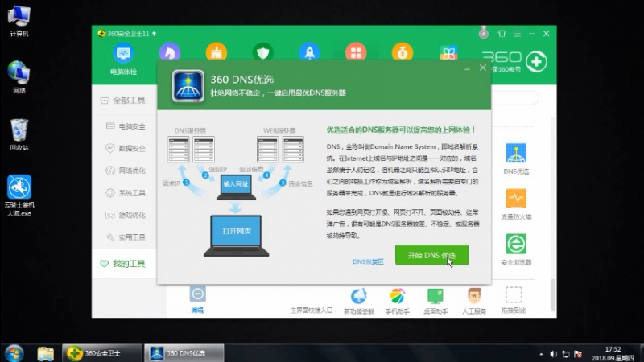The height and width of the screenshot is (362, 644).
Task: Open the network tray icon
Action: click(x=566, y=354)
